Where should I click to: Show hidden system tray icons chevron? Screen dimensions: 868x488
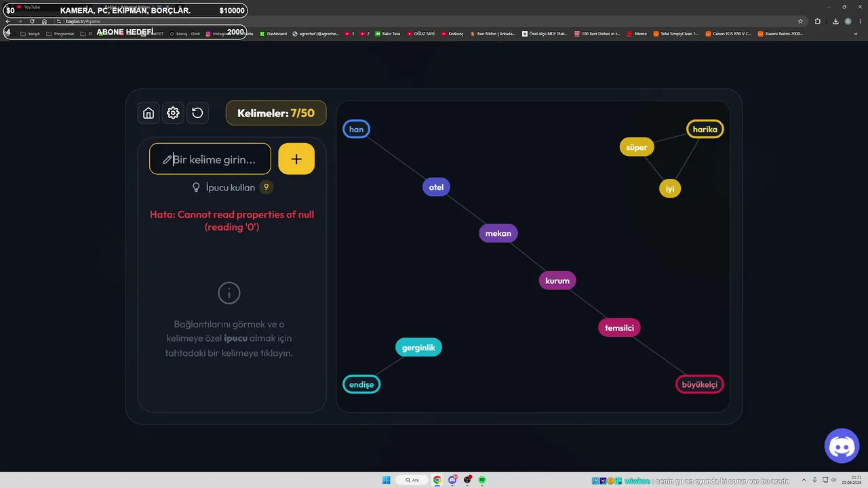tap(804, 480)
